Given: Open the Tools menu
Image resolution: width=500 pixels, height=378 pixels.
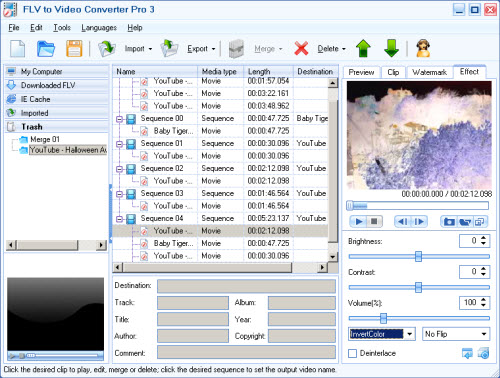Looking at the screenshot, I should pos(62,28).
